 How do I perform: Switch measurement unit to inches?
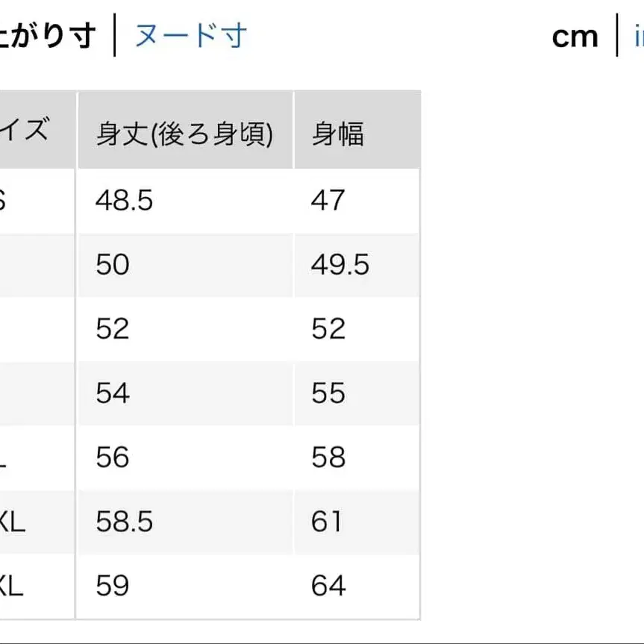click(638, 37)
